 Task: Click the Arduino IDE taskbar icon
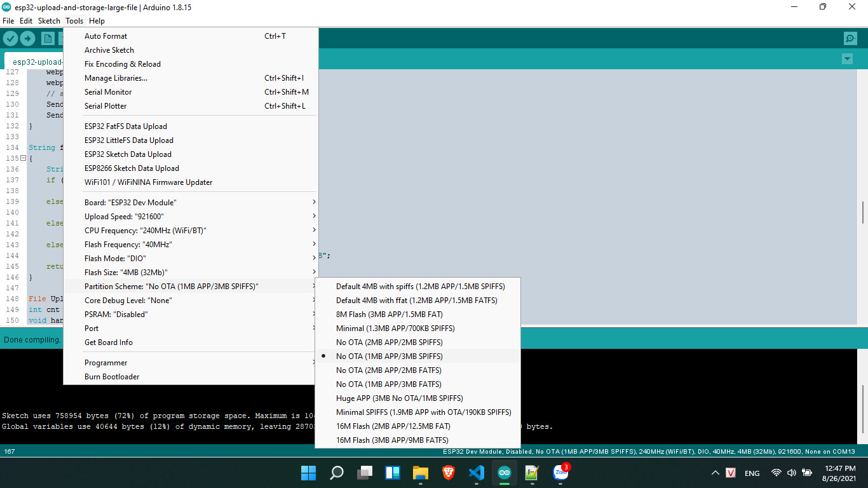coord(504,473)
